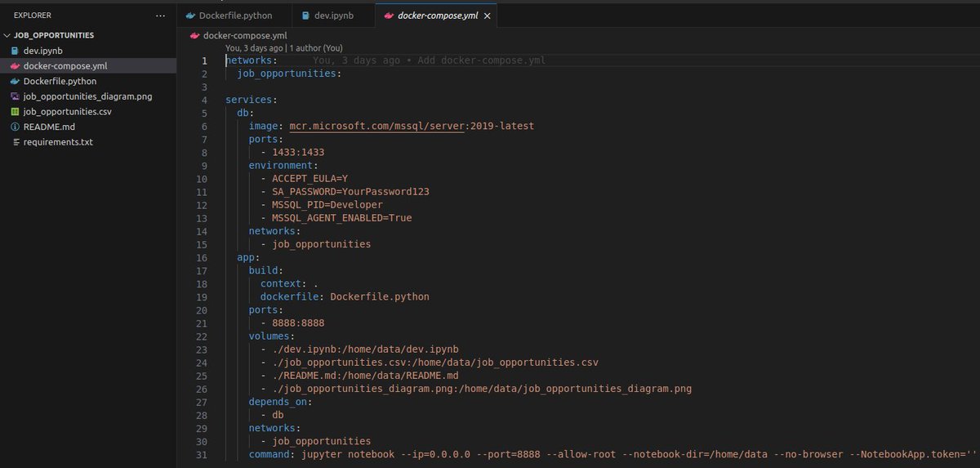
Task: Click the 'services:' key on line 4
Action: [252, 100]
